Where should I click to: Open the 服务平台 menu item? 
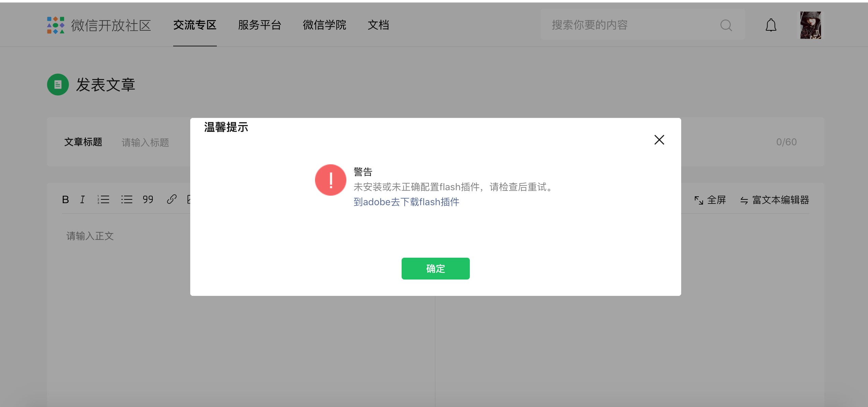pyautogui.click(x=259, y=25)
